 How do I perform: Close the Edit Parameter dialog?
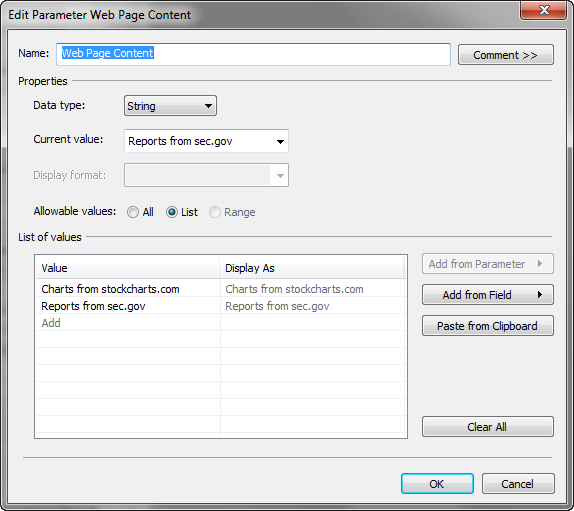click(543, 10)
